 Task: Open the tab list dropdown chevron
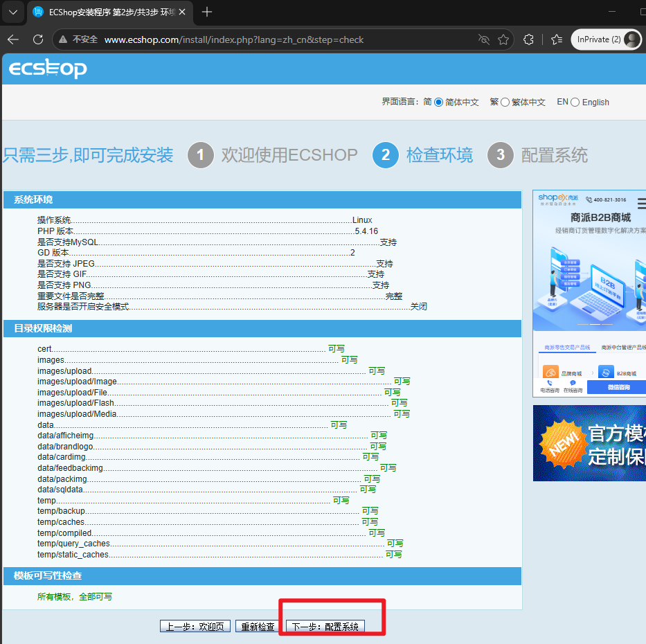click(12, 12)
